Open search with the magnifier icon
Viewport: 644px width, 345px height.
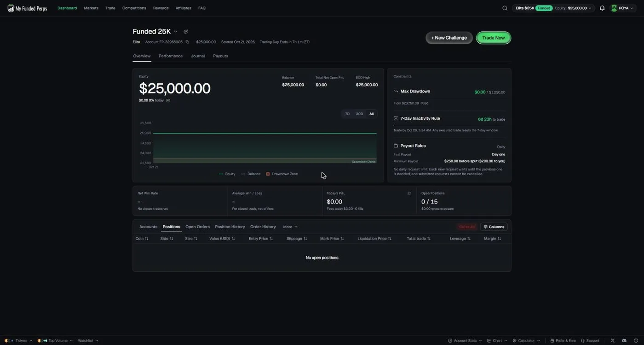coord(505,8)
